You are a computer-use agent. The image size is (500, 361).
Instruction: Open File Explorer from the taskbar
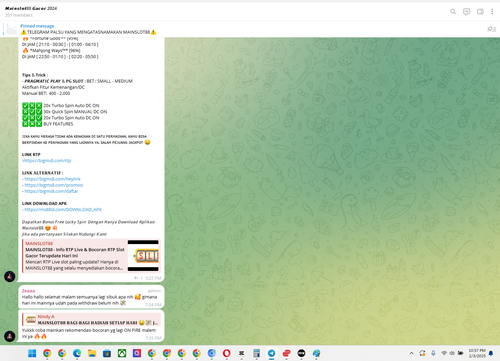point(92,353)
